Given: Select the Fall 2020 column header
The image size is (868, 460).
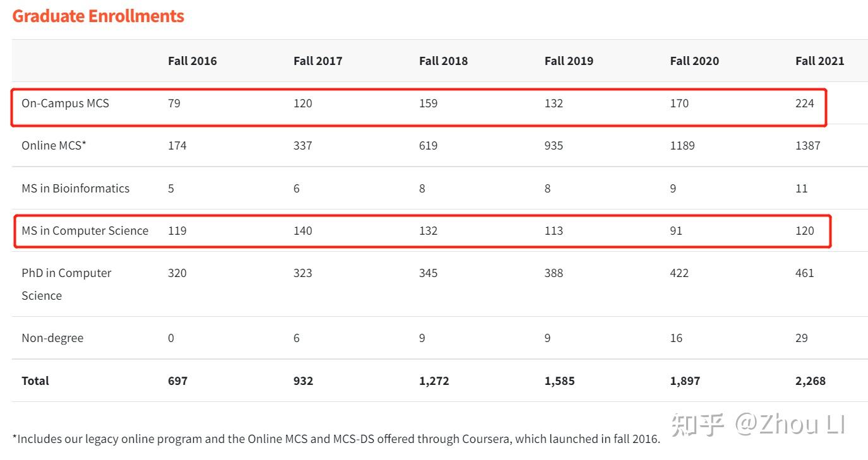Looking at the screenshot, I should 694,61.
